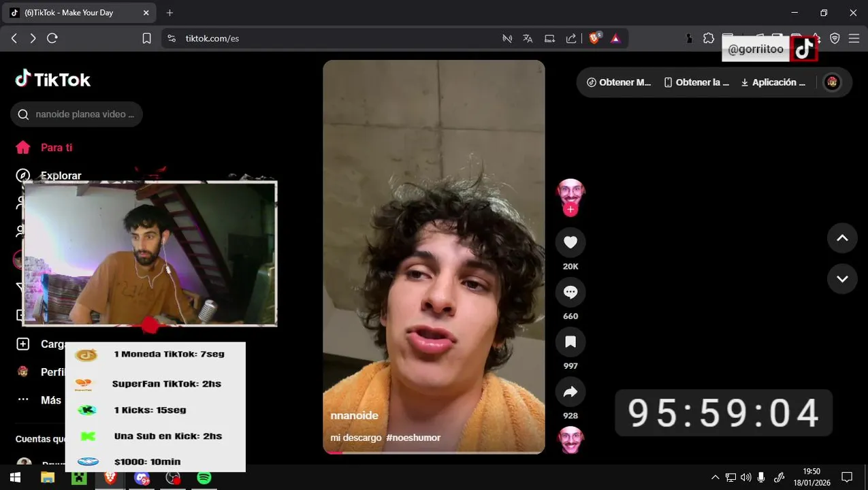Open the sound disc avatar below share

pos(570,440)
